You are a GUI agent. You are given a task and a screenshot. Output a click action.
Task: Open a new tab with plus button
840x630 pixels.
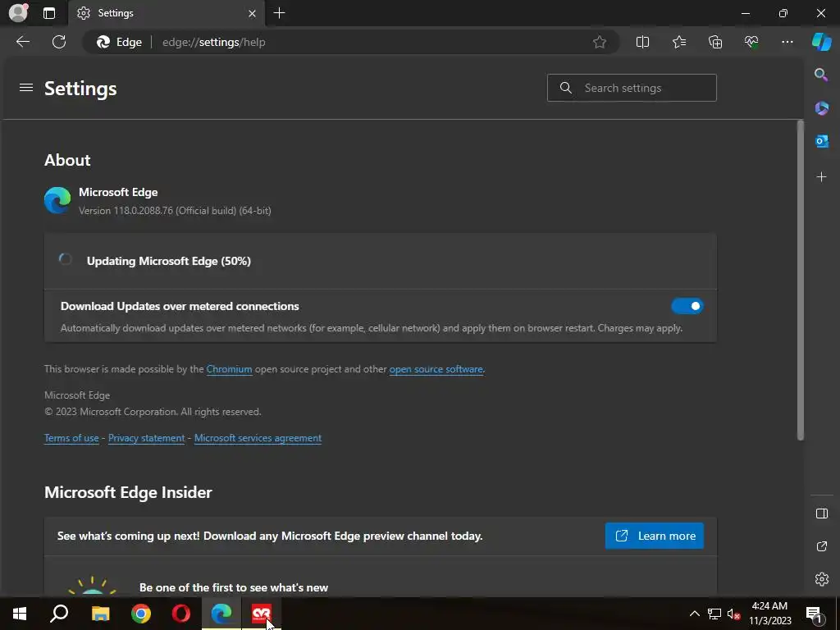tap(279, 13)
